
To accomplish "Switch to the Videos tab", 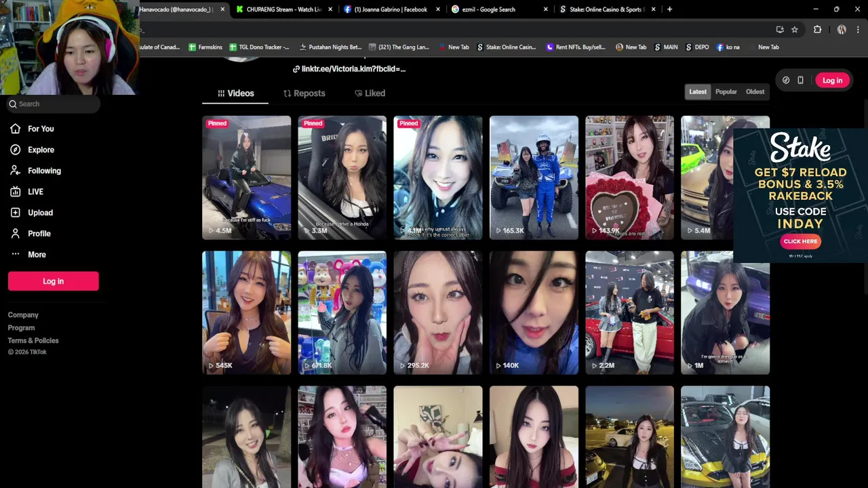I will tap(235, 94).
